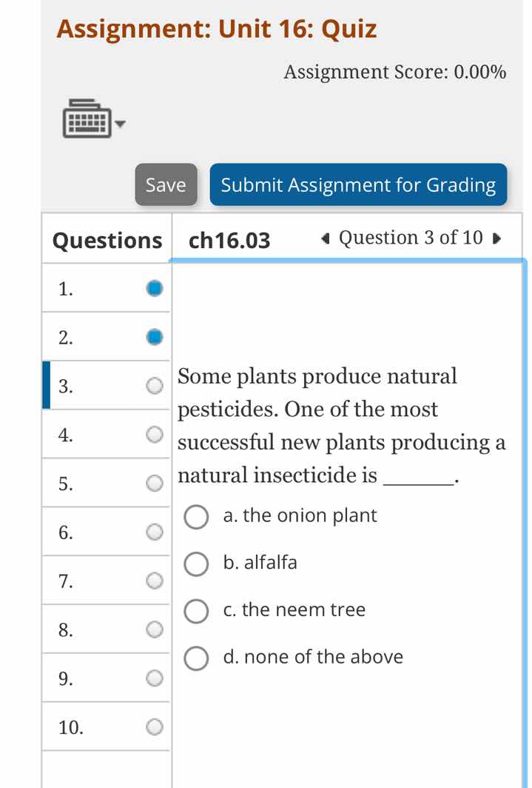Viewport: 532px width, 788px height.
Task: Select answer b. alfalfa
Action: (x=196, y=564)
